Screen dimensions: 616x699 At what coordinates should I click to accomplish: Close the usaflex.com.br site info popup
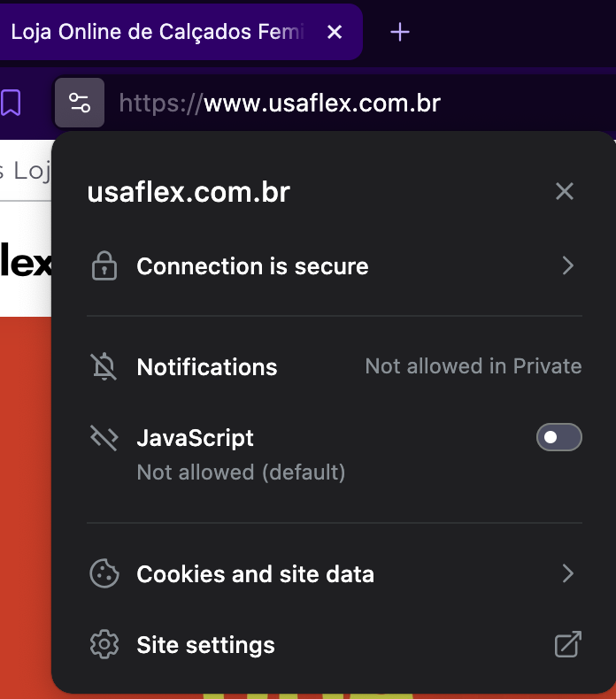tap(565, 191)
